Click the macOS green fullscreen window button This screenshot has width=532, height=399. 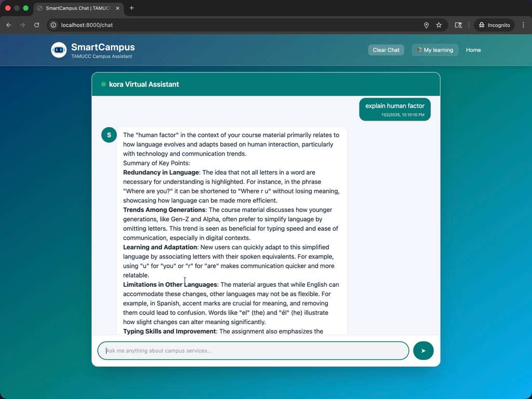[26, 8]
